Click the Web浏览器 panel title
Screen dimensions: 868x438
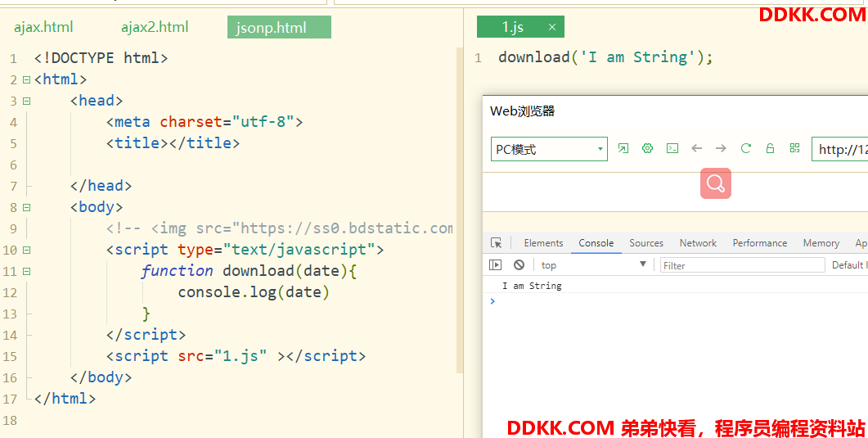pos(522,111)
